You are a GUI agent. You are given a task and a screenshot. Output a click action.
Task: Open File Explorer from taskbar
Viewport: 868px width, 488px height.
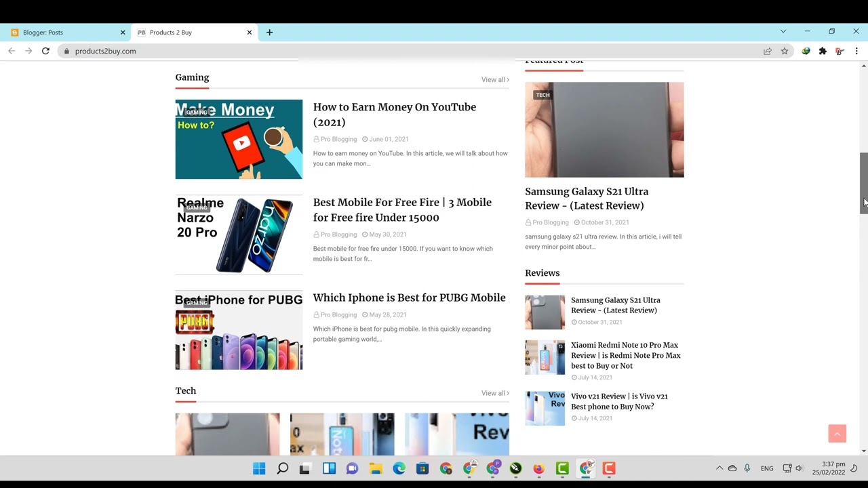pos(376,468)
